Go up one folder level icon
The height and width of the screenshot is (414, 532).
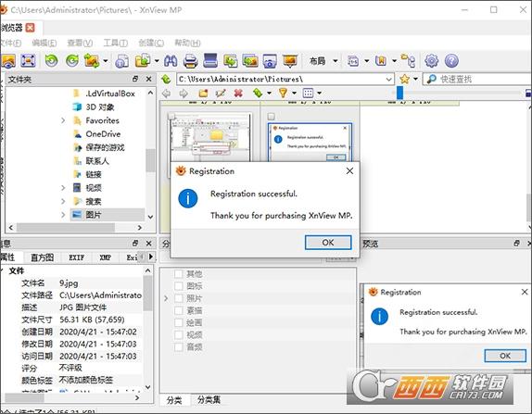pyautogui.click(x=166, y=79)
